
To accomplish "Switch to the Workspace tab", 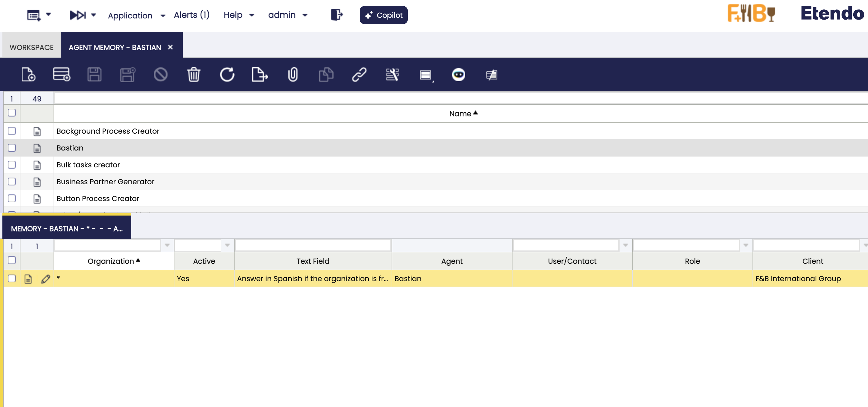I will [x=32, y=48].
